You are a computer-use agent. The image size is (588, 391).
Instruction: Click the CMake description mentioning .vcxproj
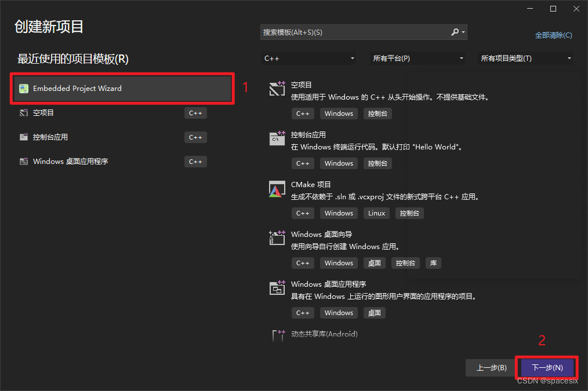tap(386, 197)
